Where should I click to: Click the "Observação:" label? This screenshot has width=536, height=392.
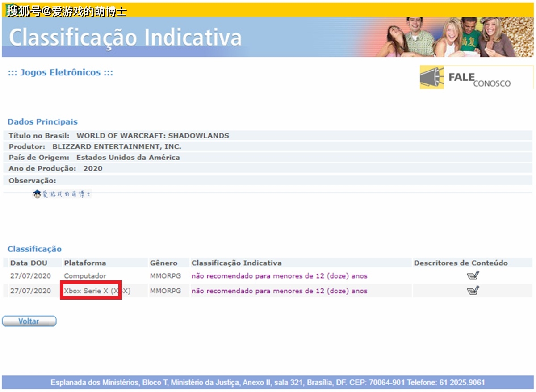(x=33, y=180)
